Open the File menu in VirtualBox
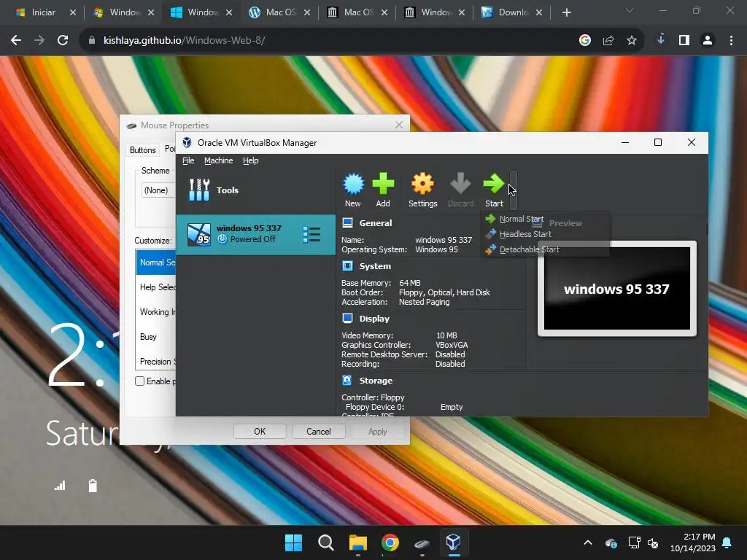 tap(188, 160)
